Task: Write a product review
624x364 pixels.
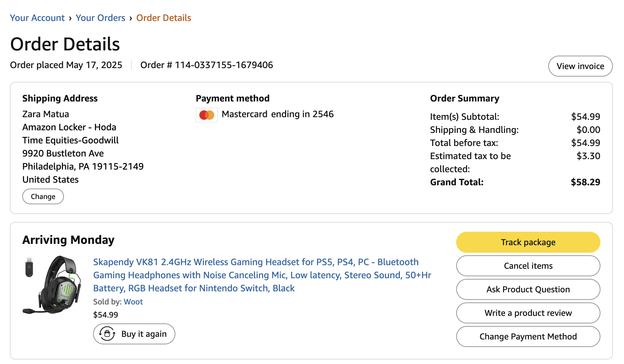Action: (528, 313)
